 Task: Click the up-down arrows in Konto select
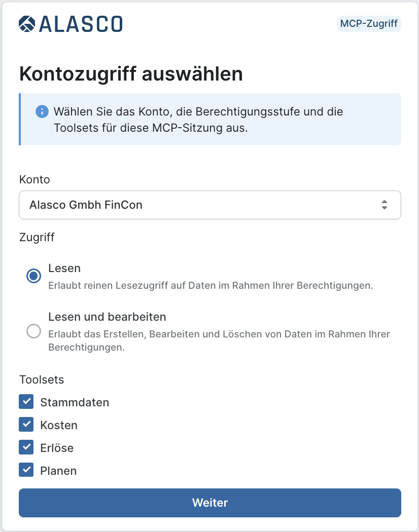tap(385, 205)
